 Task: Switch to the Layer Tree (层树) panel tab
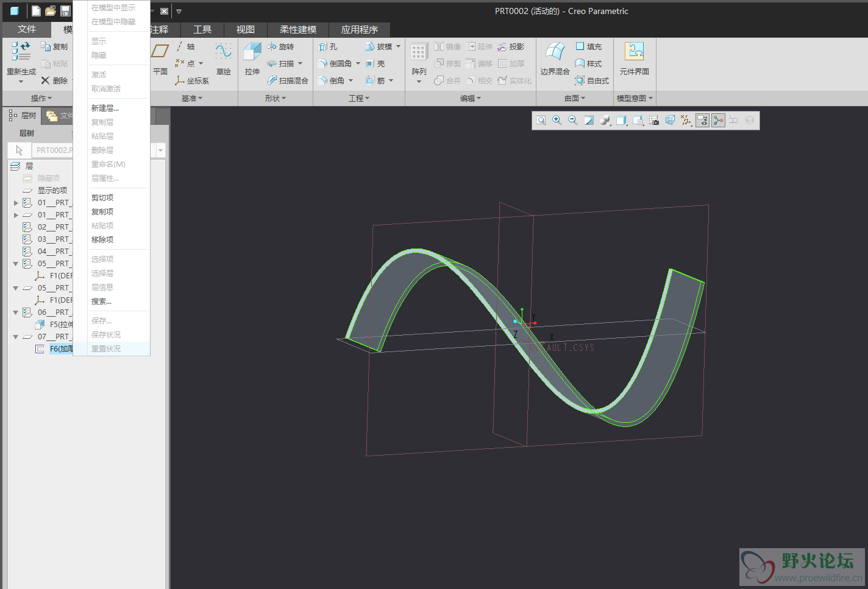[x=23, y=115]
